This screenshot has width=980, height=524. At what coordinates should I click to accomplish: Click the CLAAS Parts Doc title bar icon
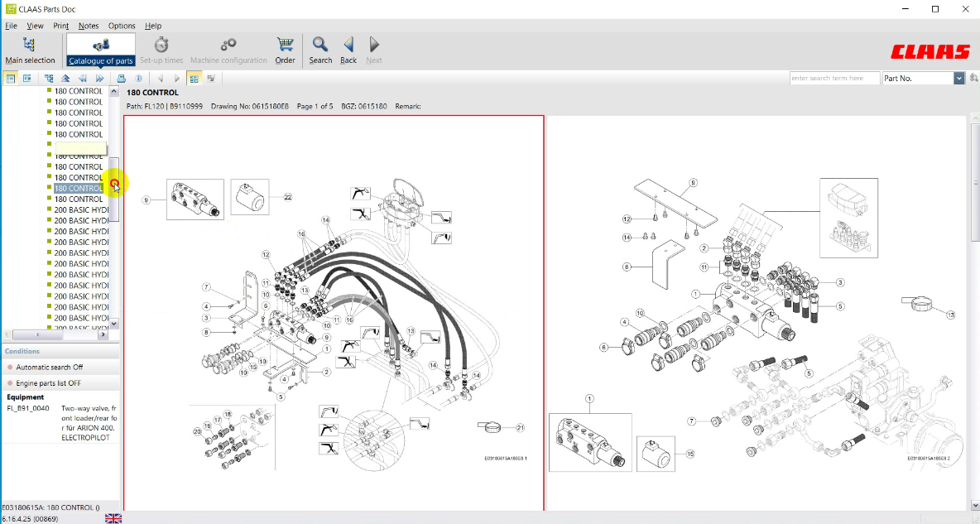point(10,9)
